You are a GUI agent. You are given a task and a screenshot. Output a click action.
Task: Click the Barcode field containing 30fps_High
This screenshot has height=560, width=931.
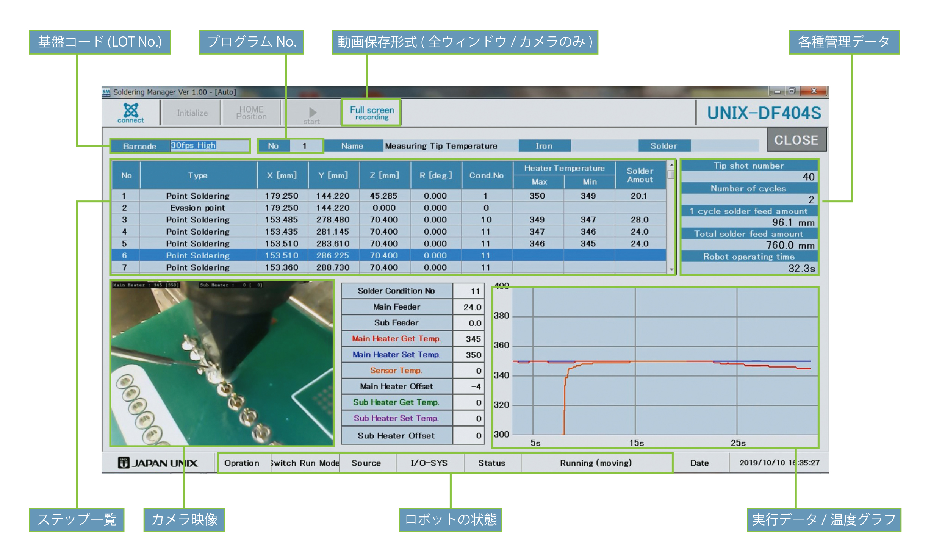pyautogui.click(x=210, y=146)
